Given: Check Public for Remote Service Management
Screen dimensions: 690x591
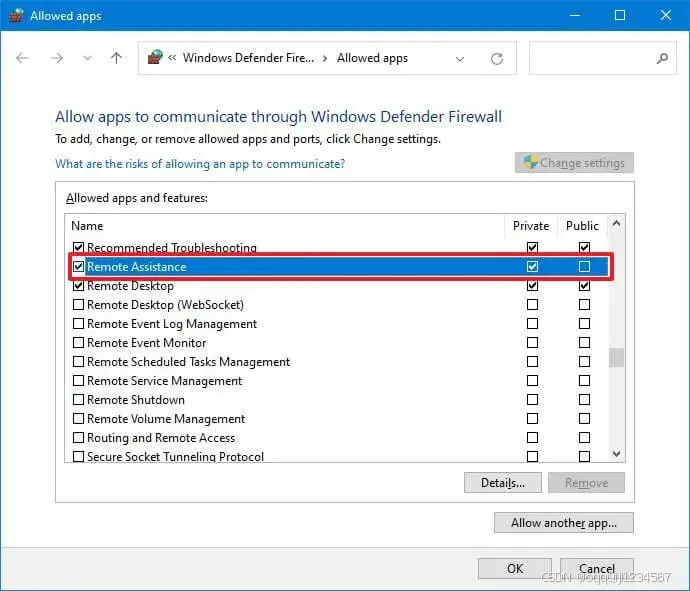Looking at the screenshot, I should (x=584, y=380).
